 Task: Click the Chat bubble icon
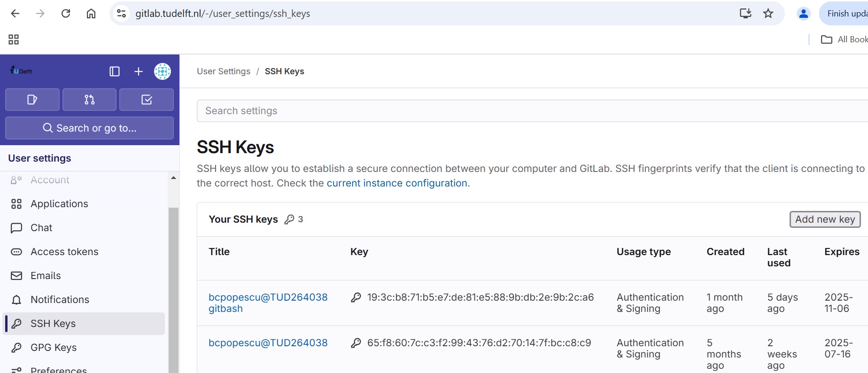[x=16, y=228]
